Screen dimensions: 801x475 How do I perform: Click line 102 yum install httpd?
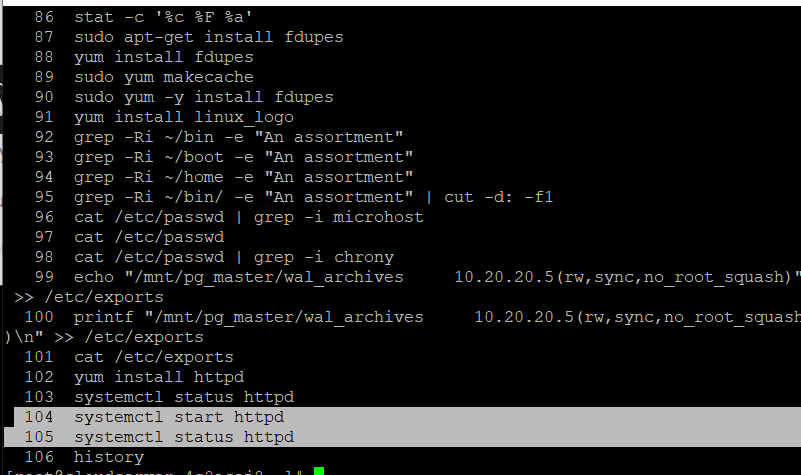click(x=158, y=377)
